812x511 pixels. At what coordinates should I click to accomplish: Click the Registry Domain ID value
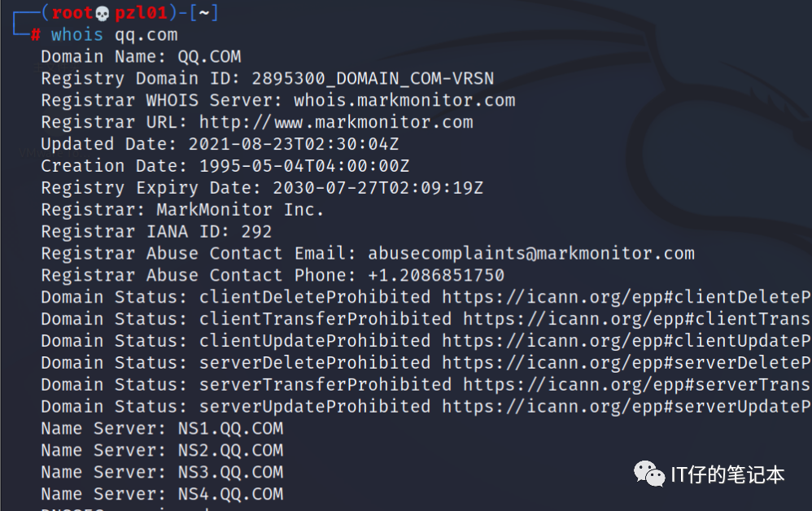[373, 79]
